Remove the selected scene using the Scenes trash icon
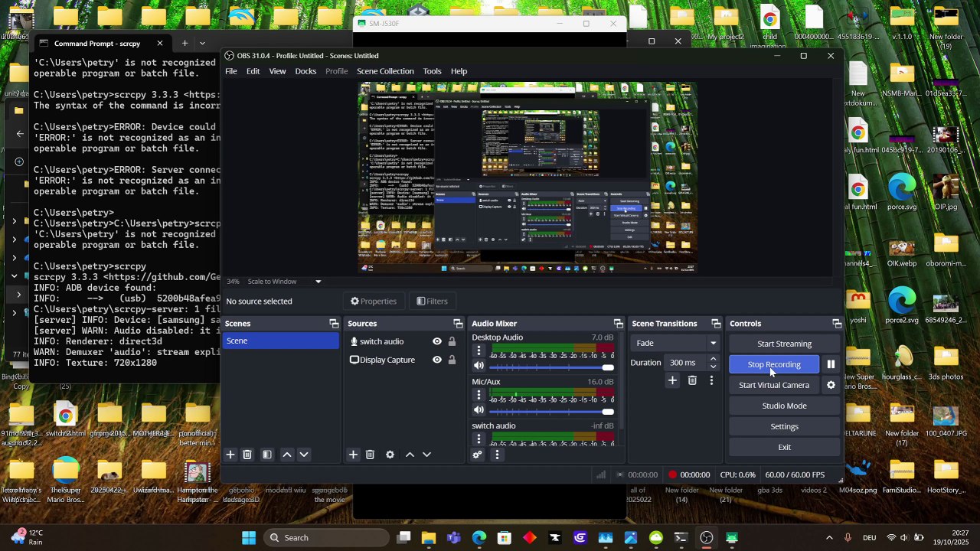Image resolution: width=980 pixels, height=551 pixels. pos(247,455)
